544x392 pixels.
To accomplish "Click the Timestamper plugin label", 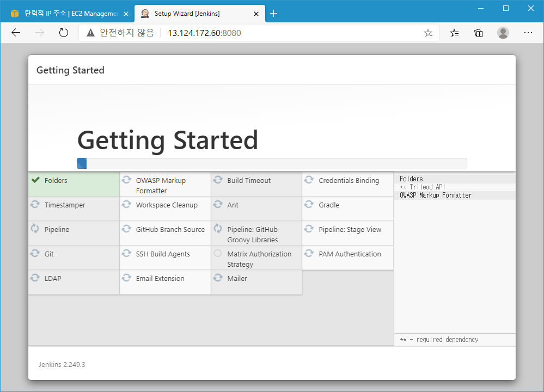I will 65,205.
